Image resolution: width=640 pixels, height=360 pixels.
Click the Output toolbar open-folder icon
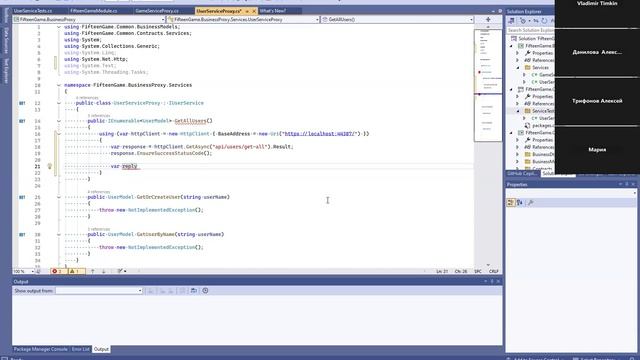click(194, 291)
